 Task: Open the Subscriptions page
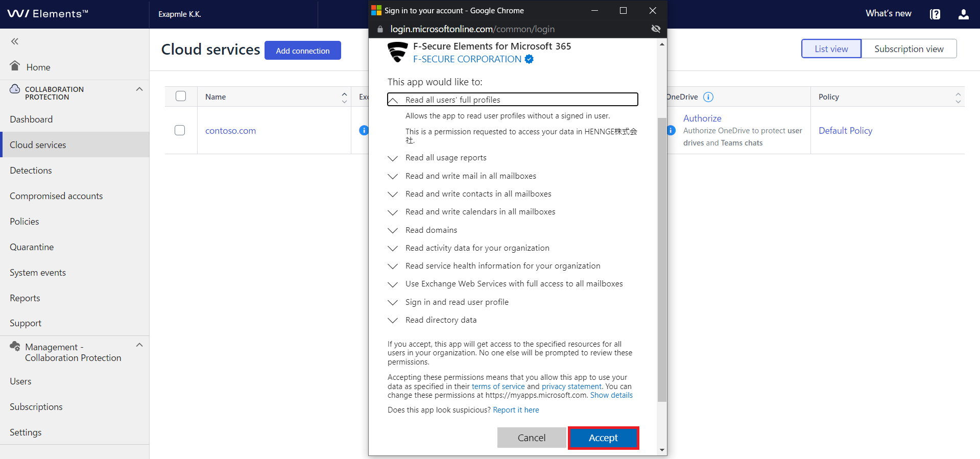(36, 407)
